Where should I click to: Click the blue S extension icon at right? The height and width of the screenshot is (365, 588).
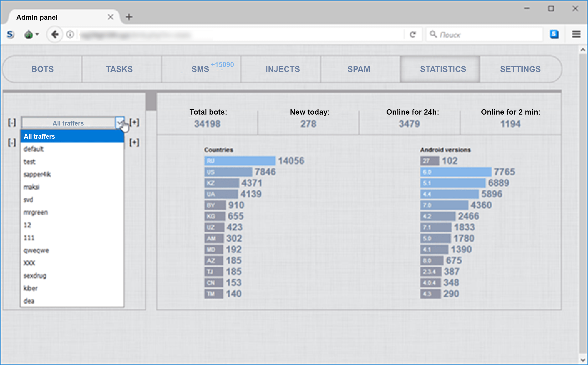(554, 34)
